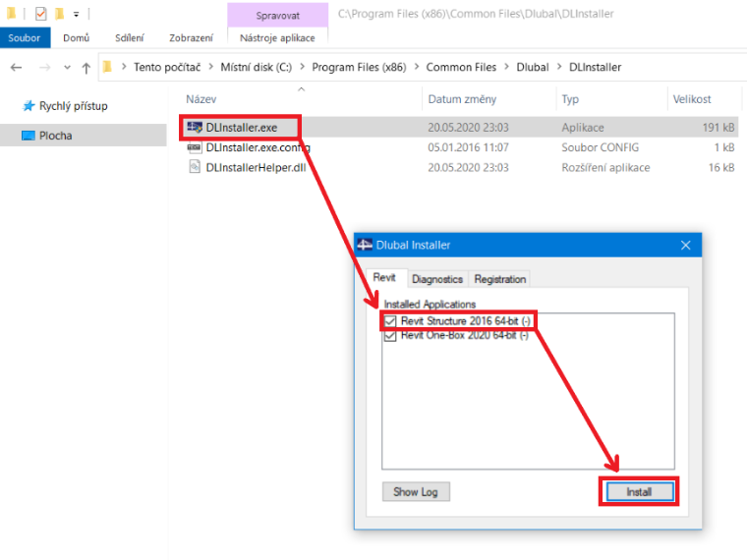Viewport: 747px width, 560px height.
Task: Select the DLInstallerHelper.dll file
Action: [256, 168]
